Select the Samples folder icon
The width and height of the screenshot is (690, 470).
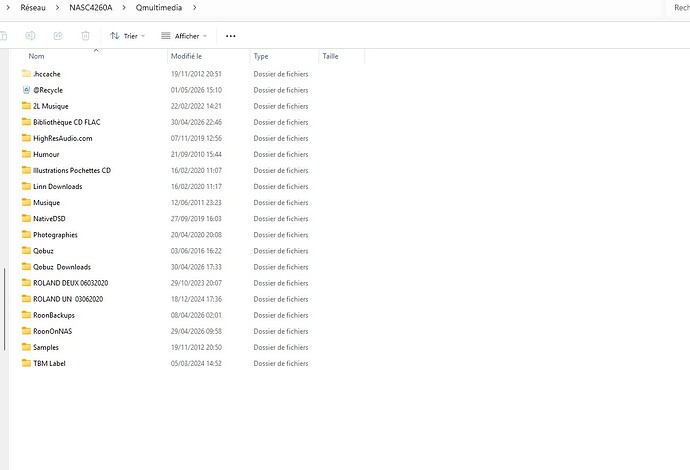coord(26,347)
